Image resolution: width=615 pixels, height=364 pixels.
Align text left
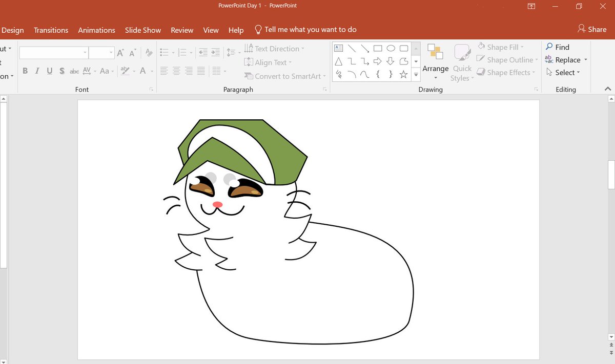tap(164, 71)
